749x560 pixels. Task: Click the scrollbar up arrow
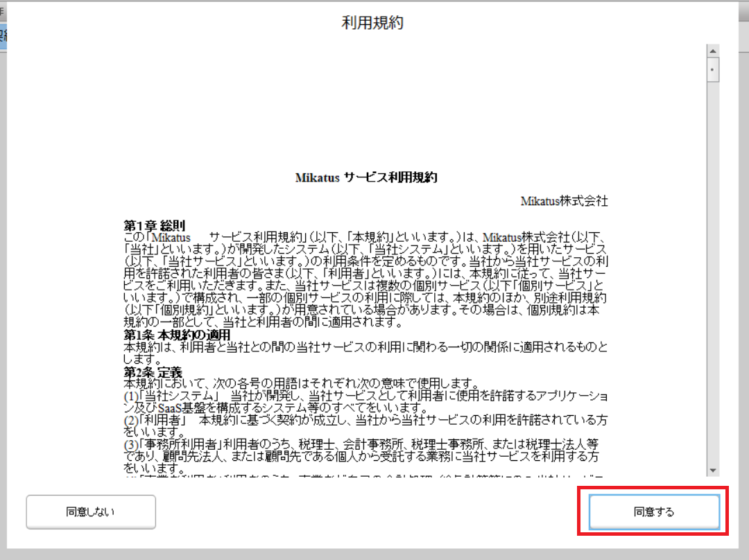pyautogui.click(x=713, y=51)
